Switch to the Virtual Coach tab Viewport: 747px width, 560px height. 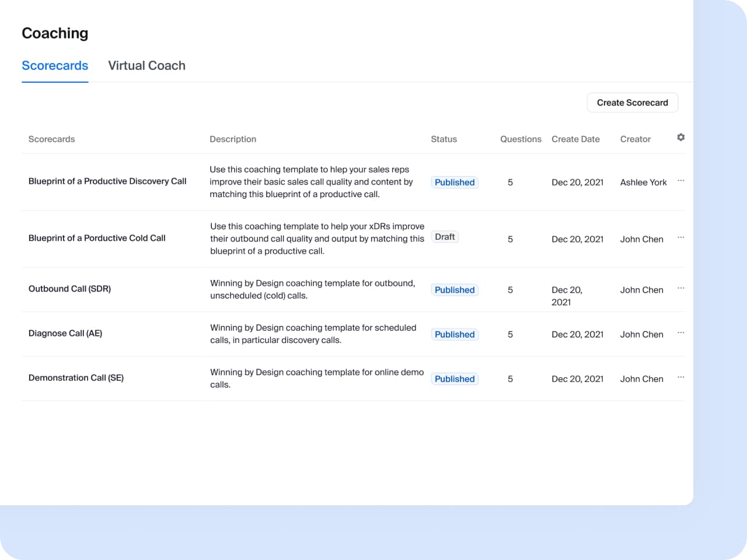click(146, 66)
